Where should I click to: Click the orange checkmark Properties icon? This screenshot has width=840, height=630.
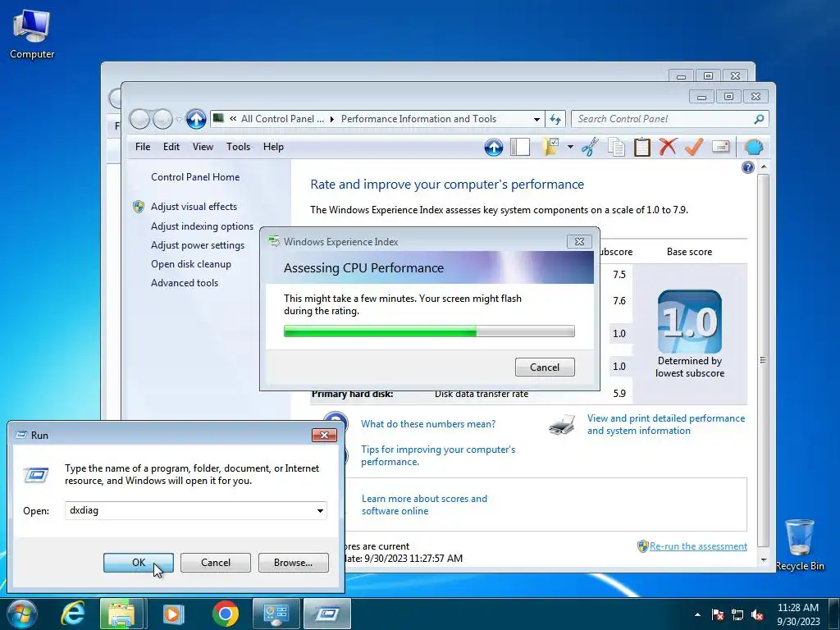tap(694, 147)
